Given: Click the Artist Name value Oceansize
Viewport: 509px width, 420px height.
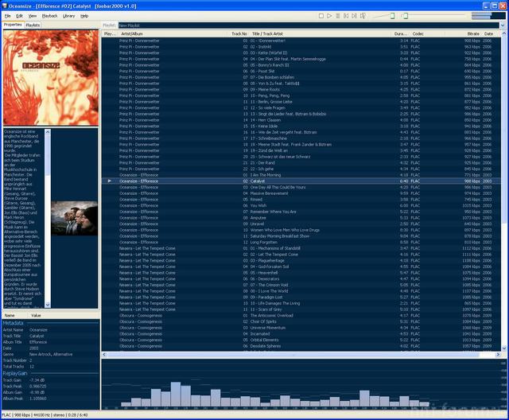Looking at the screenshot, I should (x=38, y=330).
